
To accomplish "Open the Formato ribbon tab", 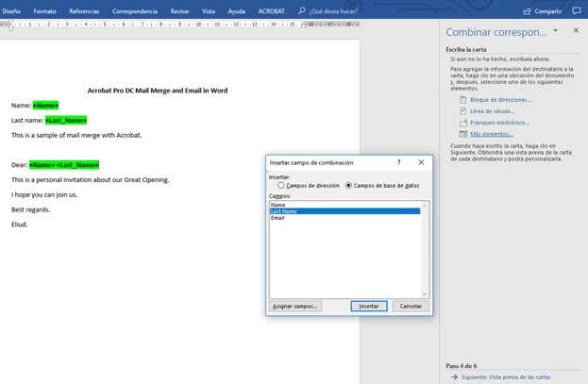I will click(x=44, y=11).
